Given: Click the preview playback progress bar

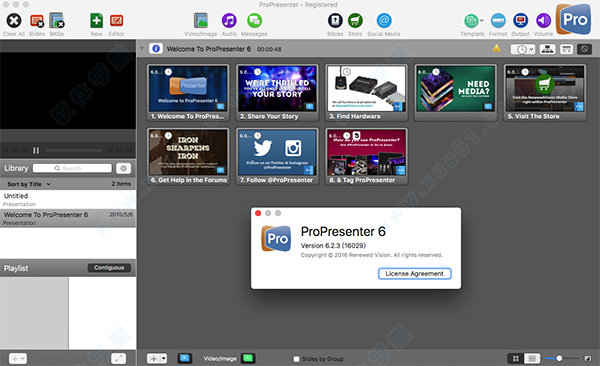Looking at the screenshot, I should pyautogui.click(x=73, y=150).
